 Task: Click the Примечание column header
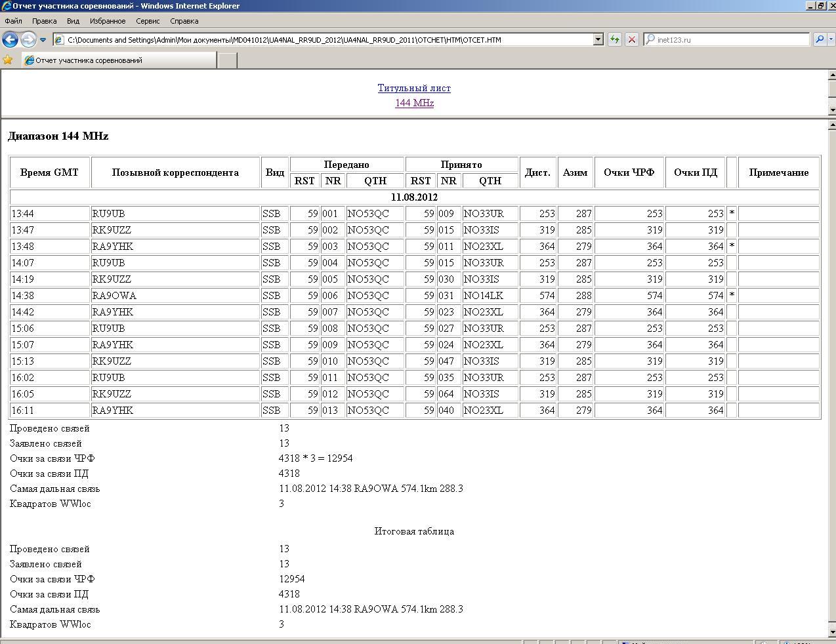pyautogui.click(x=779, y=172)
